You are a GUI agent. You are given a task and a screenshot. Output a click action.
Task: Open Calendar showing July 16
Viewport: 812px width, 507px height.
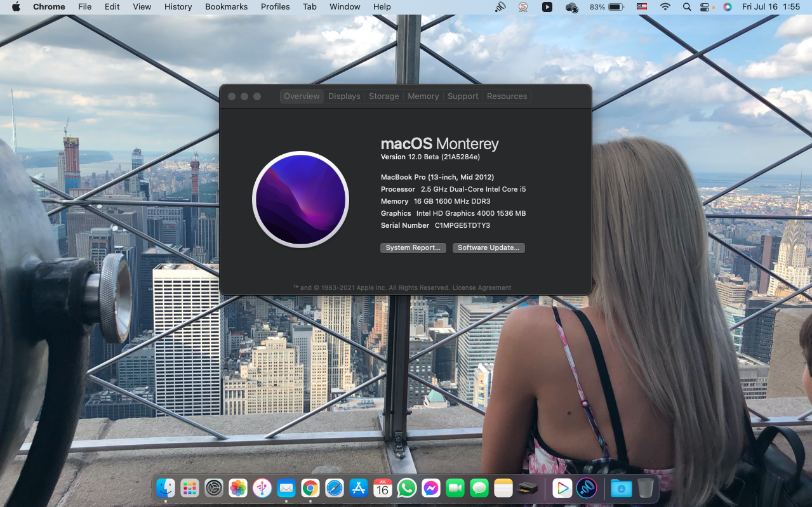pos(382,488)
